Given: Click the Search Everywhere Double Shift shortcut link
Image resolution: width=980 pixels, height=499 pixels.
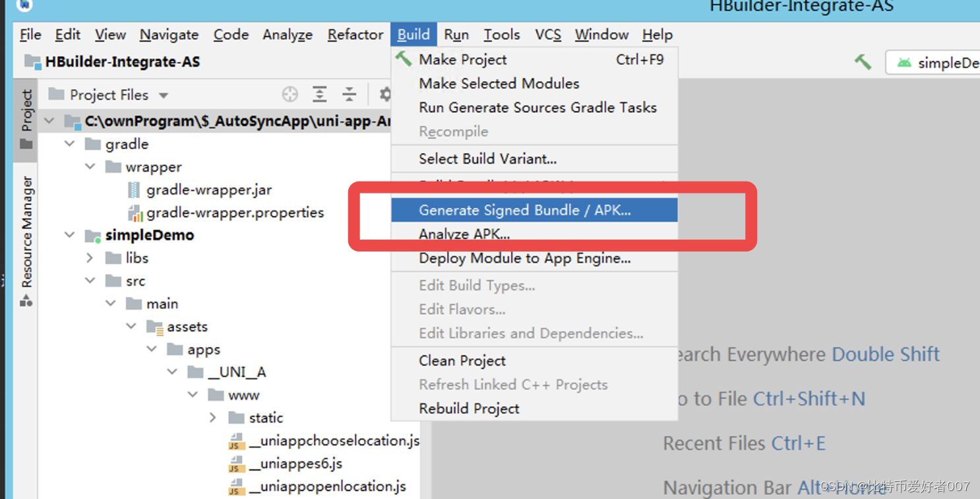Looking at the screenshot, I should coord(804,354).
